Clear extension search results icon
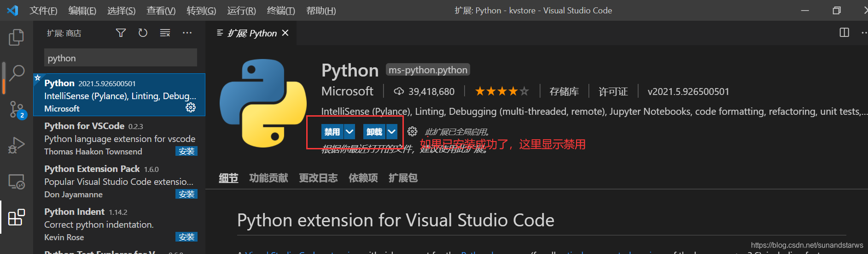Viewport: 868px width, 254px height. click(165, 33)
